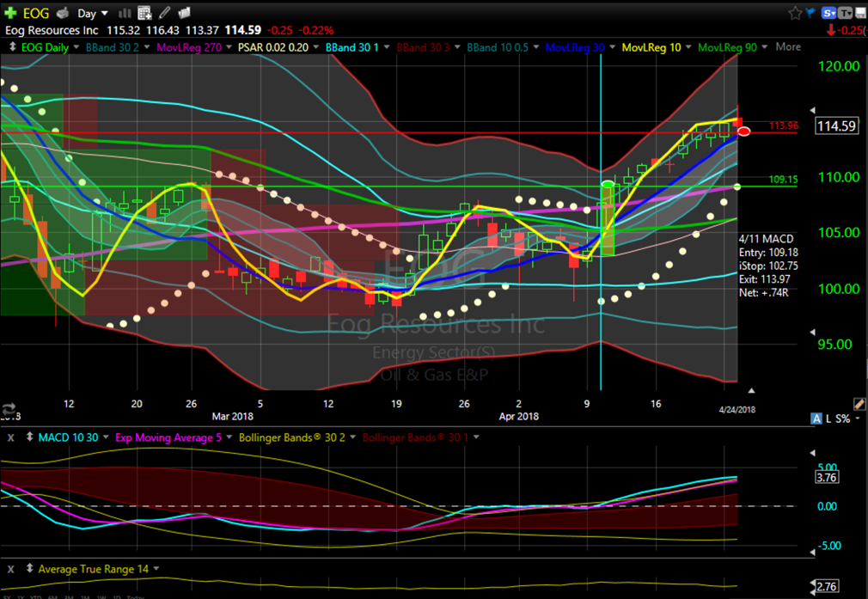Click the MACD 10 30 label
This screenshot has height=599, width=868.
pos(68,437)
